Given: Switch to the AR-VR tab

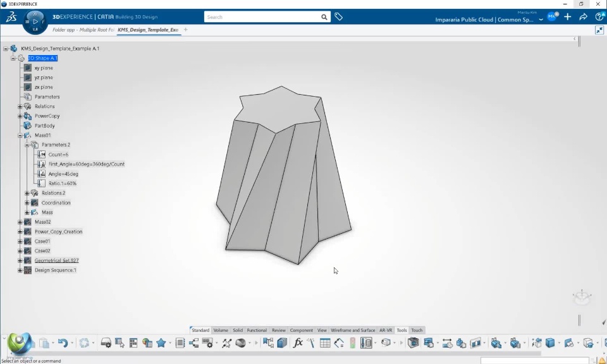Looking at the screenshot, I should tap(386, 330).
